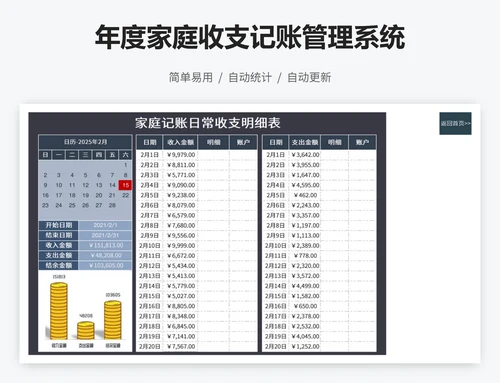Screen dimensions: 500x383
Task: Select income cell ¥9,999.00
Action: click(180, 246)
